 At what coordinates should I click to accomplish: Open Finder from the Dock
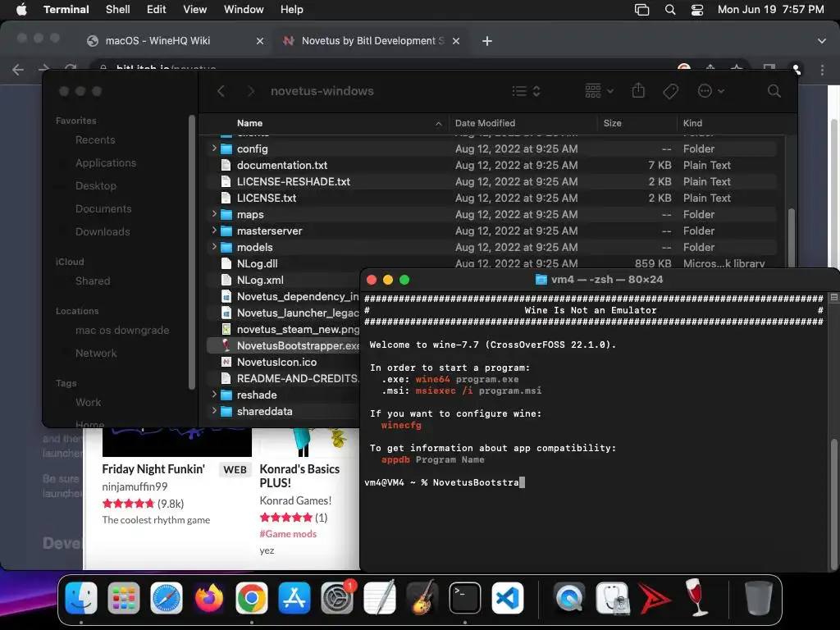pos(81,597)
